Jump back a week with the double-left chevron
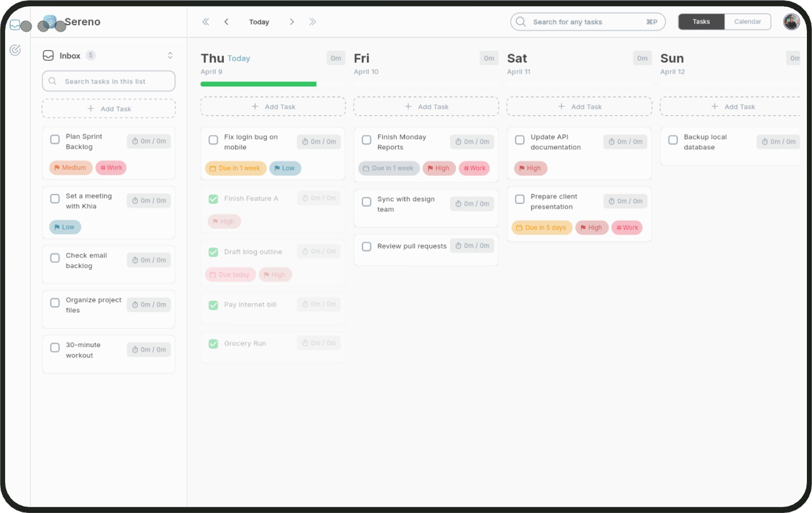The image size is (812, 513). (x=206, y=21)
